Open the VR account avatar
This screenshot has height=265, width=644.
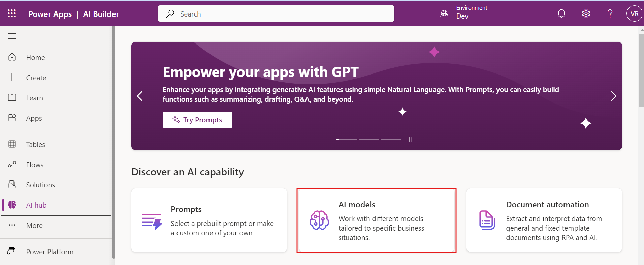click(x=634, y=14)
